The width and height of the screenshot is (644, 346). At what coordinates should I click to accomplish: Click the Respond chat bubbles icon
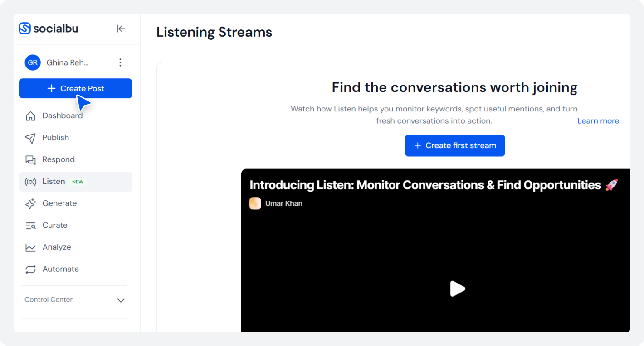click(x=30, y=160)
